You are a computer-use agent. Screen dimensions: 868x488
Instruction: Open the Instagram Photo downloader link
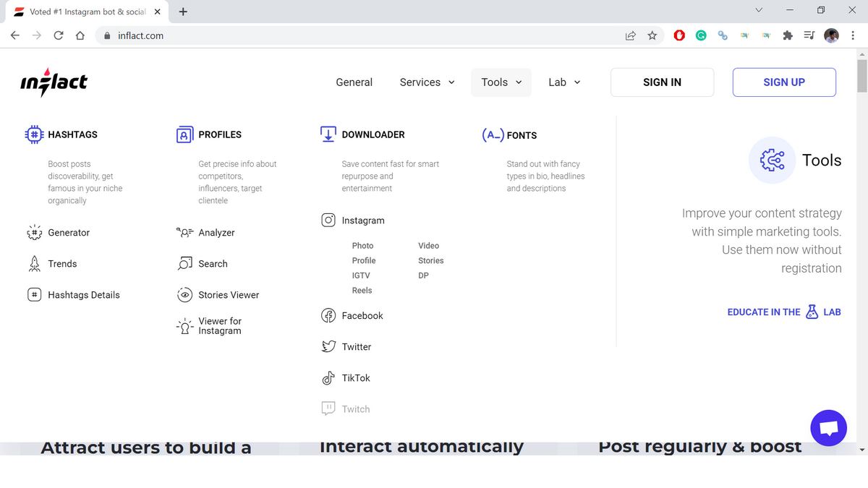tap(363, 246)
